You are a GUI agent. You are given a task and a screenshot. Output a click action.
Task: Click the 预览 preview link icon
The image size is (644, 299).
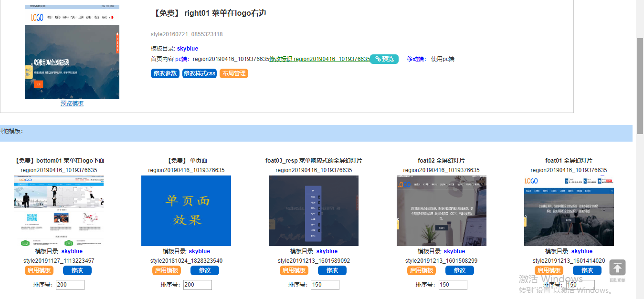click(x=383, y=59)
